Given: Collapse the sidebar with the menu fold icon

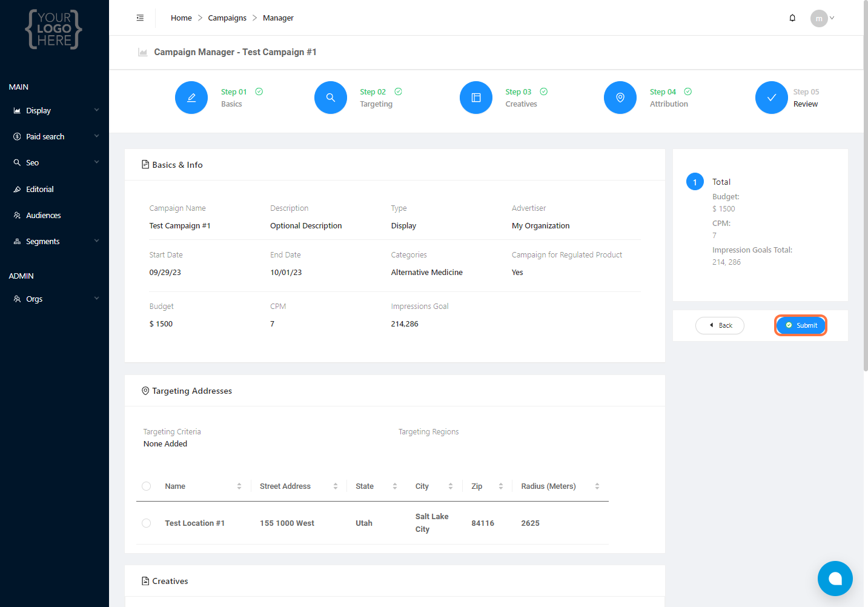Looking at the screenshot, I should click(140, 18).
